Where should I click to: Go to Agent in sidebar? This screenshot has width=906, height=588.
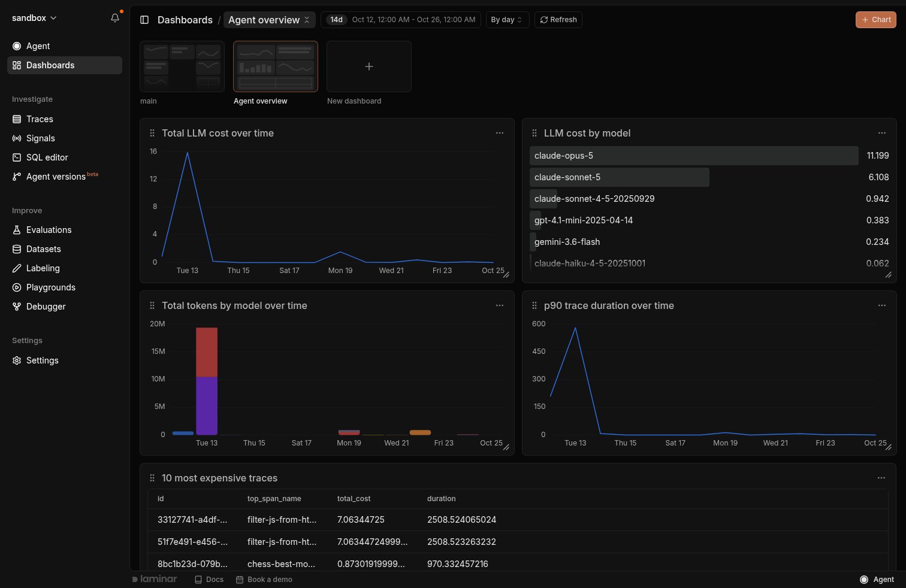(x=65, y=46)
